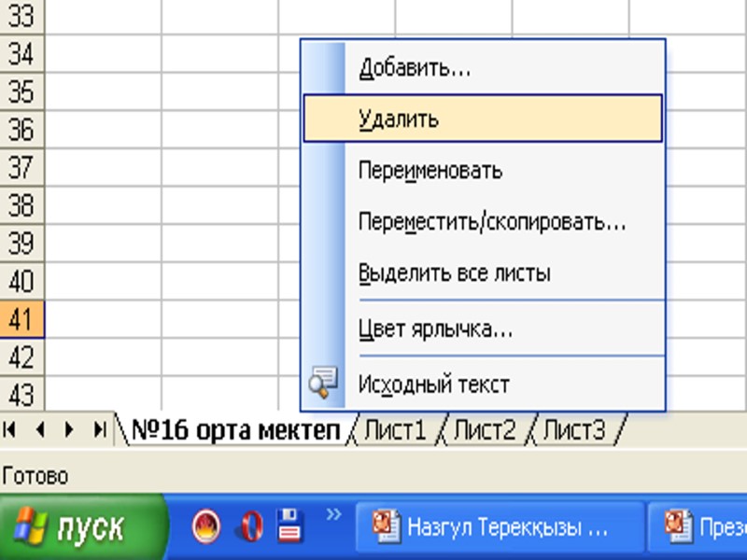Launch the red flame quick-launch icon
747x560 pixels.
(x=205, y=526)
